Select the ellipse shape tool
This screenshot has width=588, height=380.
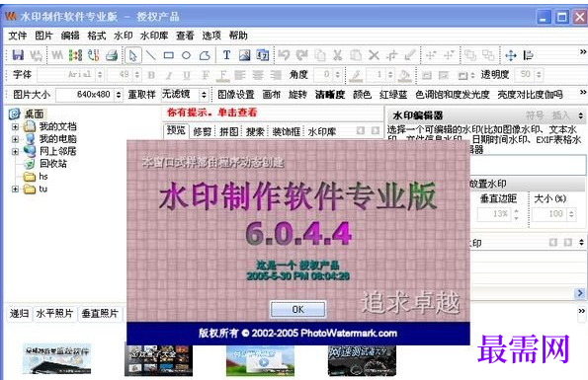[186, 55]
